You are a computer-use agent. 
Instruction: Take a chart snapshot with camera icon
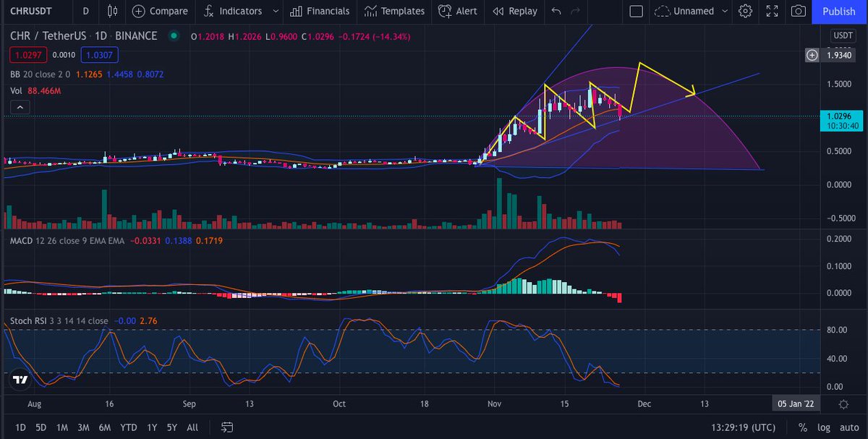click(x=799, y=11)
